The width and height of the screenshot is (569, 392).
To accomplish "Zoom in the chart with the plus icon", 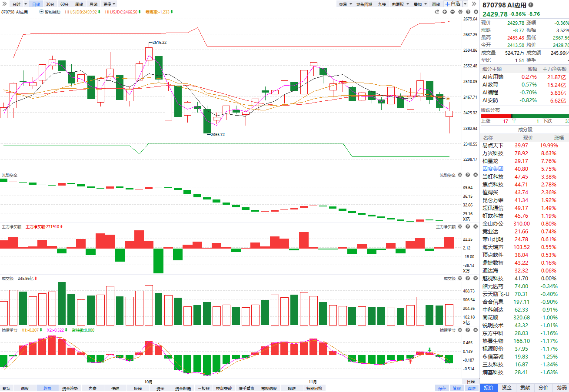I will coord(445,12).
